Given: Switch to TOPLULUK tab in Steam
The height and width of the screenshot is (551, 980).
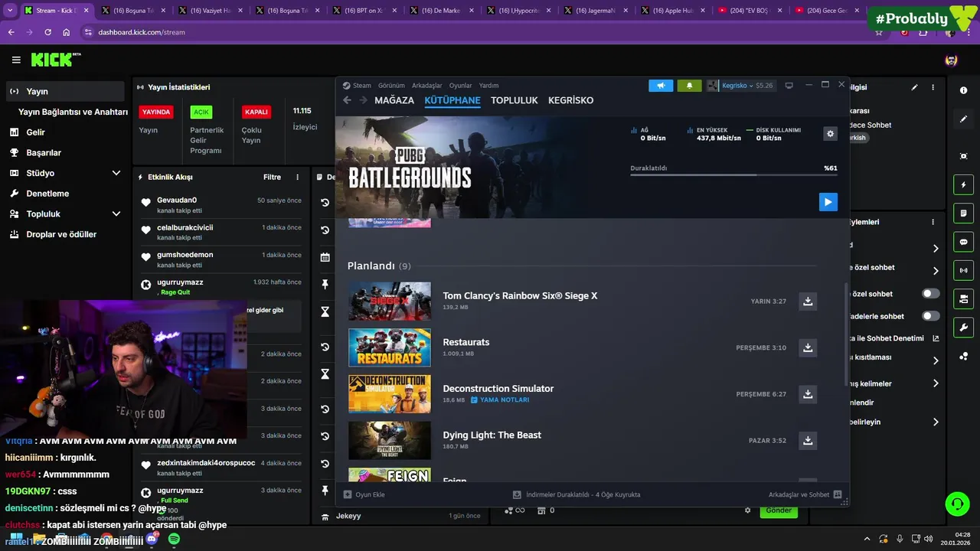Looking at the screenshot, I should (514, 100).
